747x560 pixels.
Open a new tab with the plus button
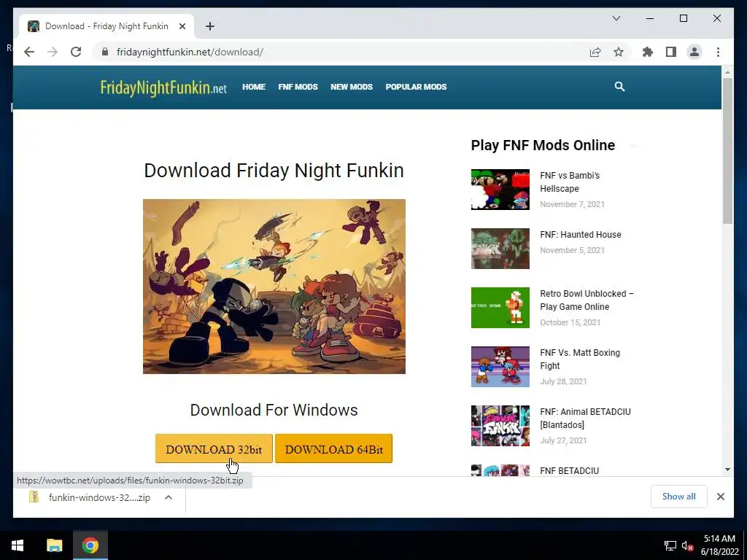210,26
